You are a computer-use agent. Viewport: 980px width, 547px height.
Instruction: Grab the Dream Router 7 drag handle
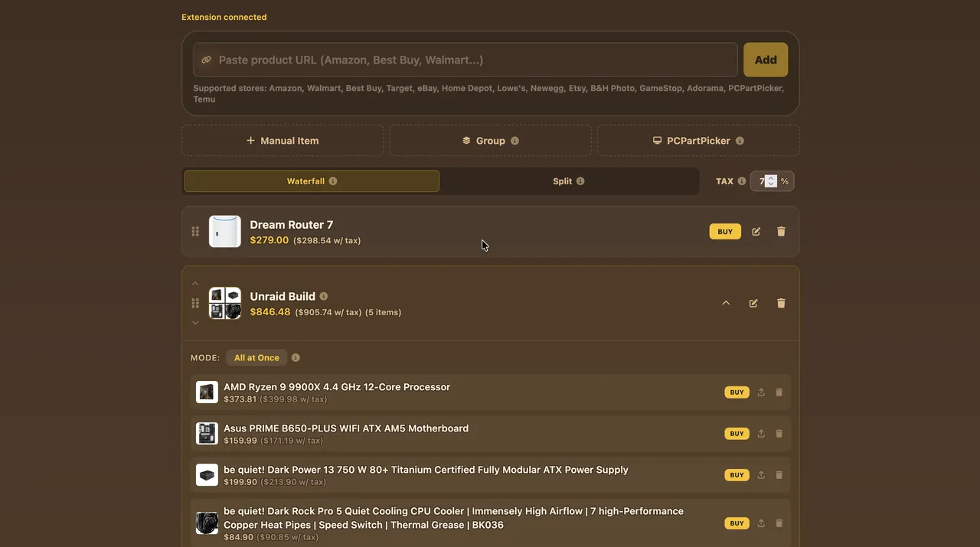click(x=195, y=232)
